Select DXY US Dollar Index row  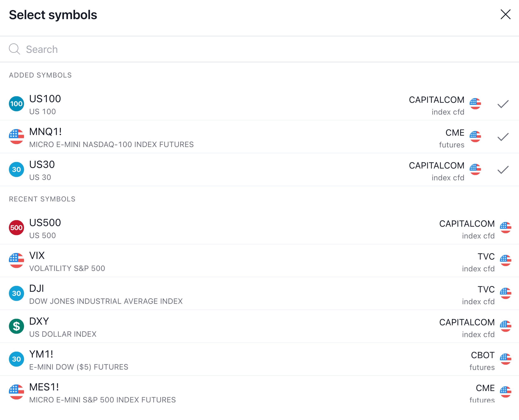[259, 327]
